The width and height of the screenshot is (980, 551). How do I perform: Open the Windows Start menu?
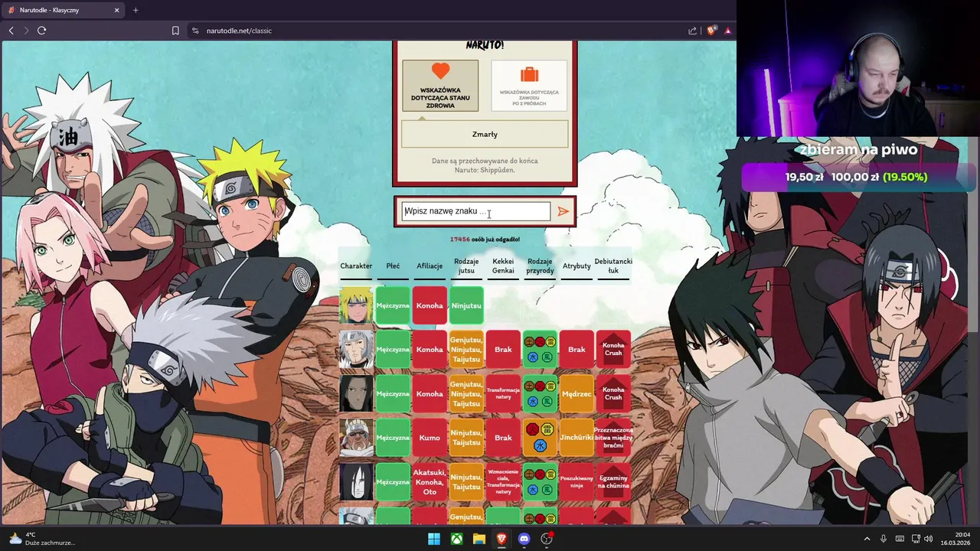pos(434,539)
